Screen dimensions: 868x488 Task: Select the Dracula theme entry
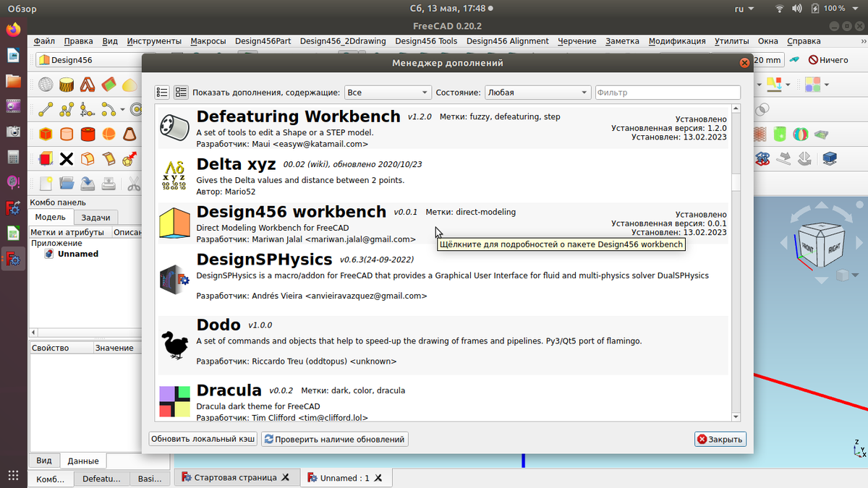(443, 401)
